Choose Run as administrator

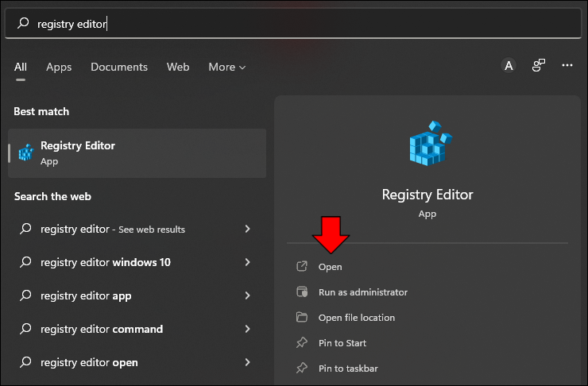[x=363, y=292]
